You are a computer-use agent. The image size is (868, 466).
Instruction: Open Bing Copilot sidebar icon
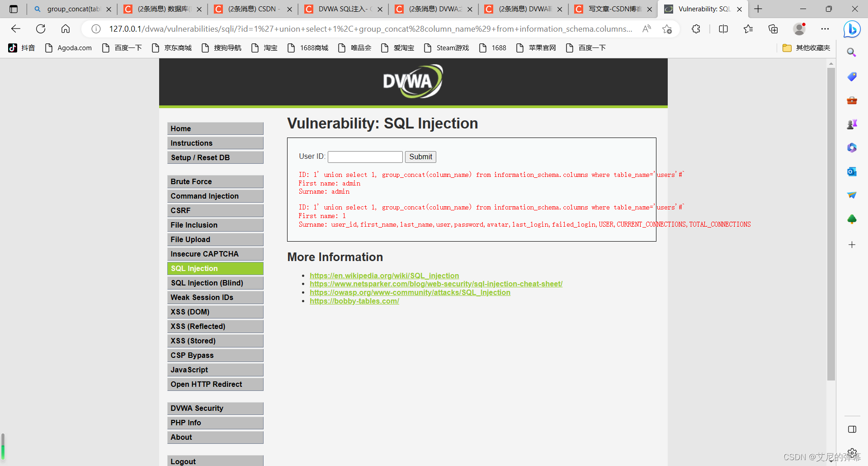tap(852, 29)
